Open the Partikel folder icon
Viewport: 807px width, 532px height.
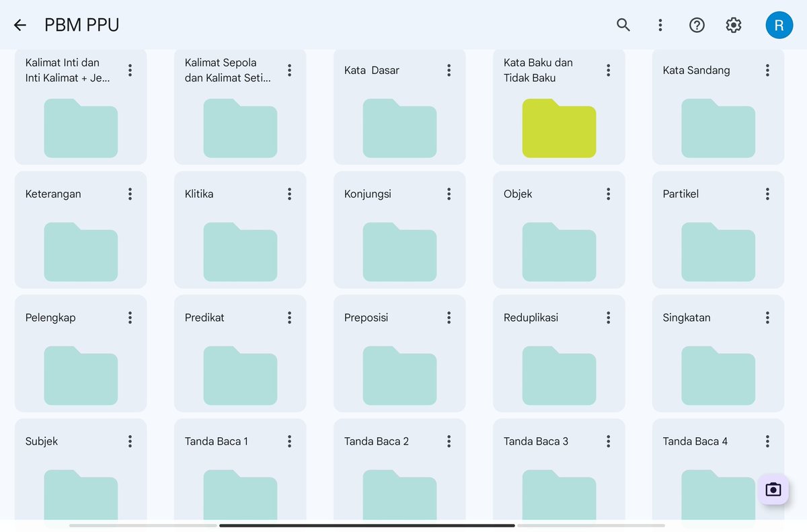point(718,252)
